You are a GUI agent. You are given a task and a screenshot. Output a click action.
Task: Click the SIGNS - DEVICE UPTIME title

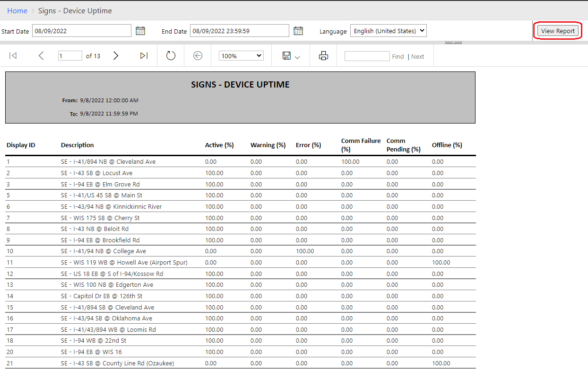(240, 85)
